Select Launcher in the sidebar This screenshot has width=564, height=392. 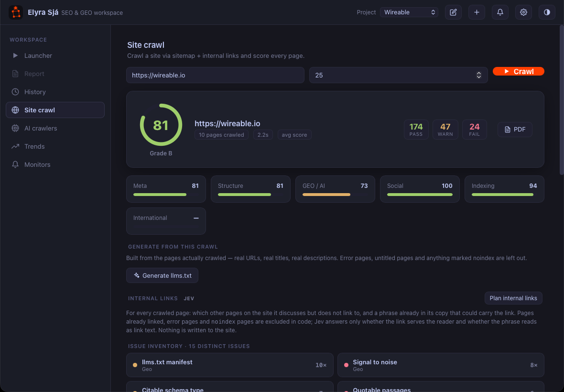coord(55,56)
